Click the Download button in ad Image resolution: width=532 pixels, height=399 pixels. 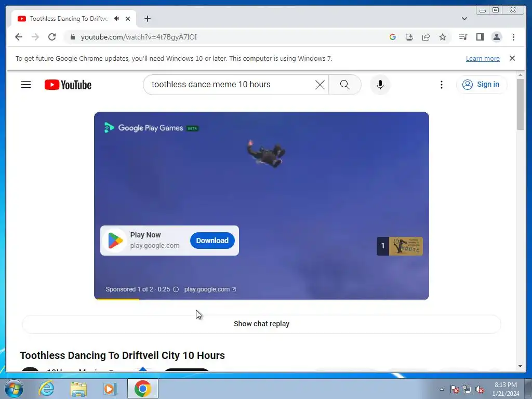[x=212, y=241]
